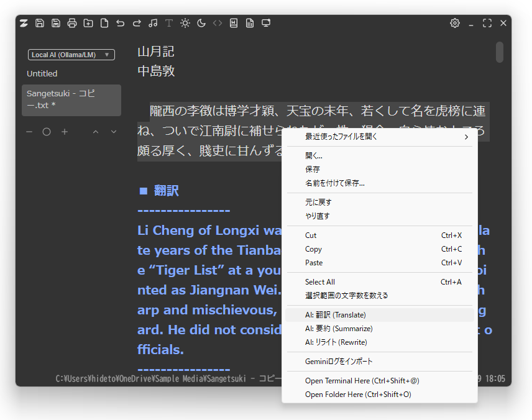Open the Print dialog from the toolbar
The width and height of the screenshot is (532, 420).
(x=72, y=23)
